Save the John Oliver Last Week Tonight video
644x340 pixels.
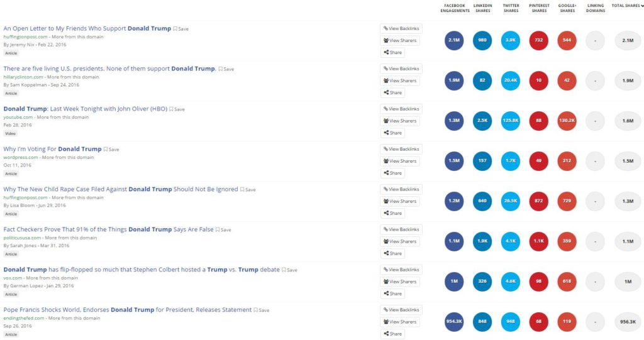point(177,109)
